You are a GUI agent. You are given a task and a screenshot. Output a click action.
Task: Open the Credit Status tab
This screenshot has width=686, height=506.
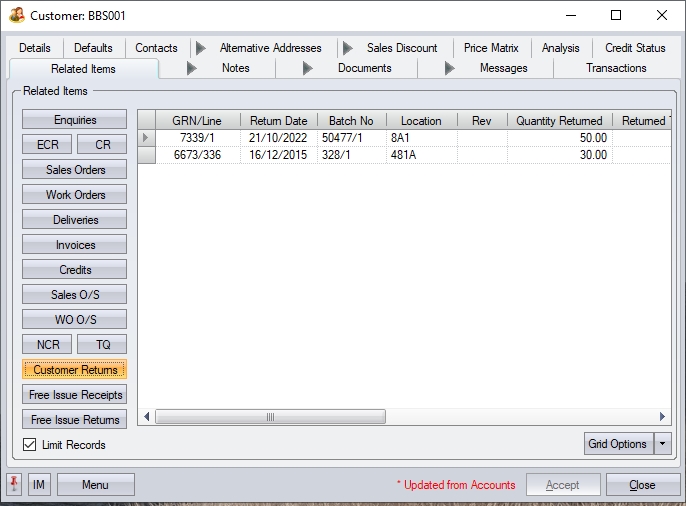pos(635,47)
